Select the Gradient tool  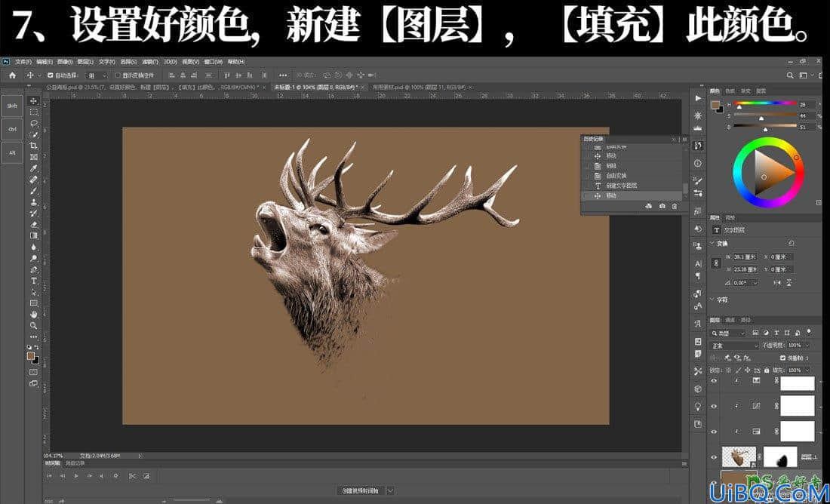tap(34, 235)
